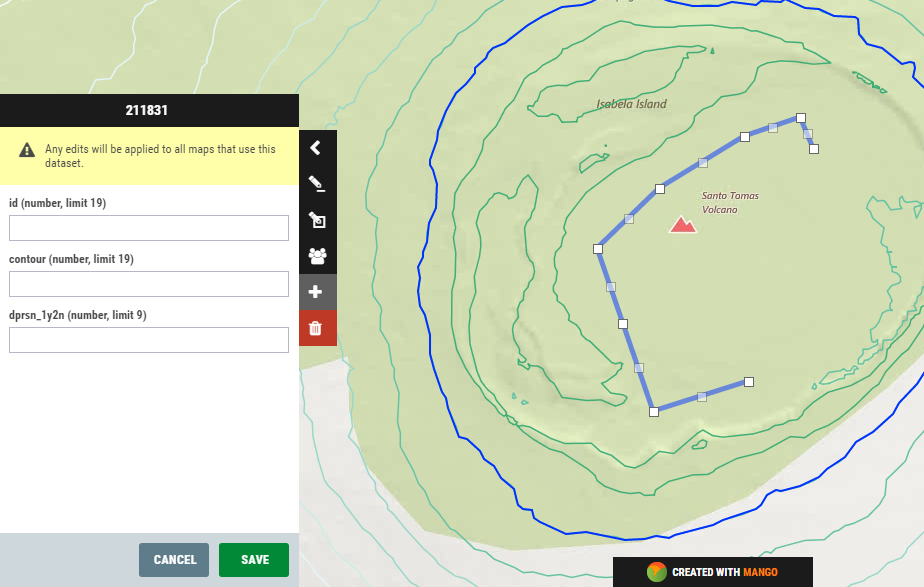Open the Created with Mango link

pos(712,572)
